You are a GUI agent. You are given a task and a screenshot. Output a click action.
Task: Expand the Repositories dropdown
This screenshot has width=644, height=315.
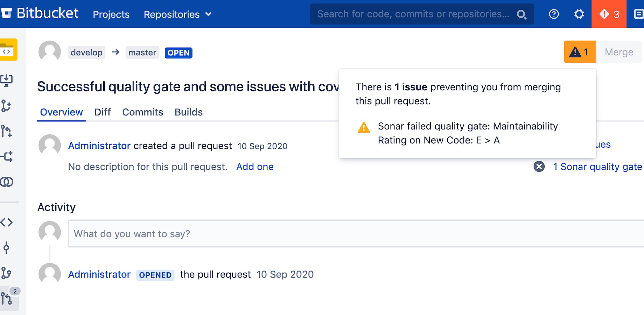click(x=177, y=14)
